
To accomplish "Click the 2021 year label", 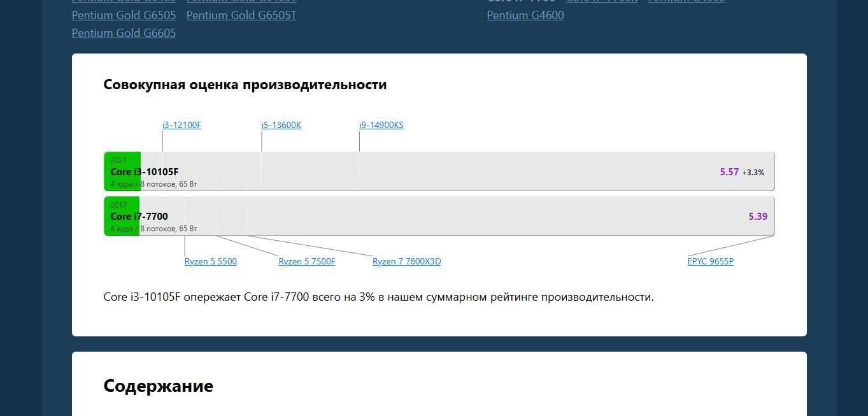I will click(118, 161).
